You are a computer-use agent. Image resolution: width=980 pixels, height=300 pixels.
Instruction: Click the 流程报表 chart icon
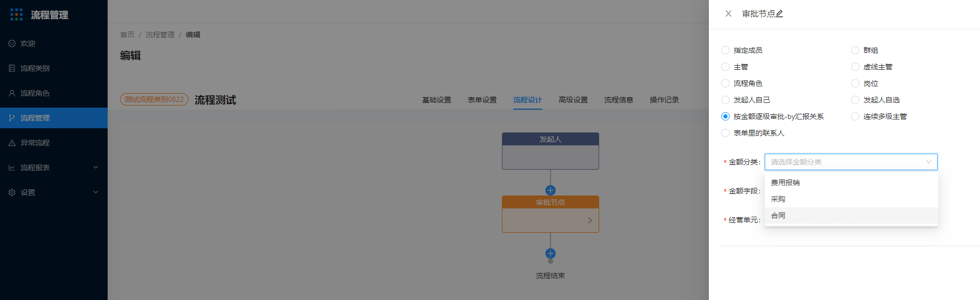pyautogui.click(x=12, y=168)
